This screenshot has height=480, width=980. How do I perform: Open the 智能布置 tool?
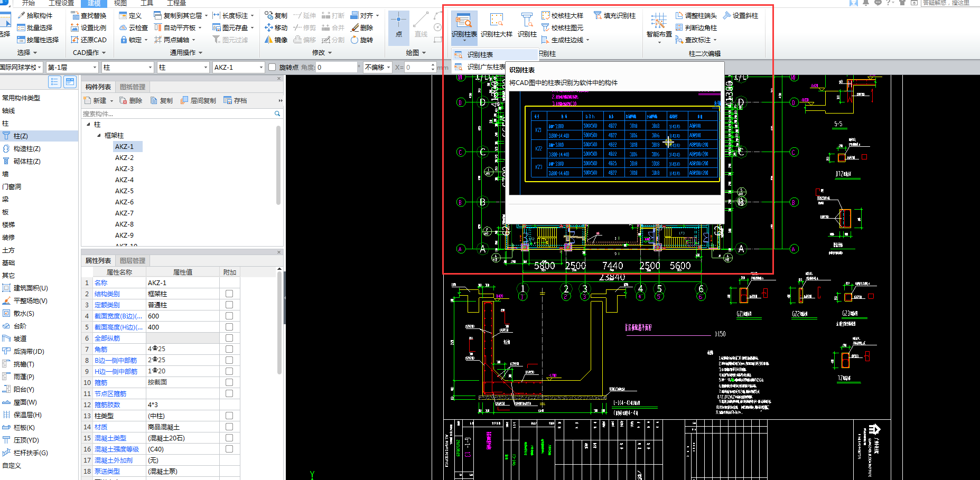pyautogui.click(x=659, y=26)
